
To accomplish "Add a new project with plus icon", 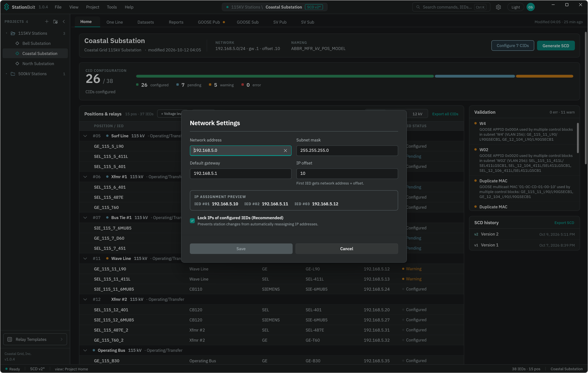I will point(47,21).
